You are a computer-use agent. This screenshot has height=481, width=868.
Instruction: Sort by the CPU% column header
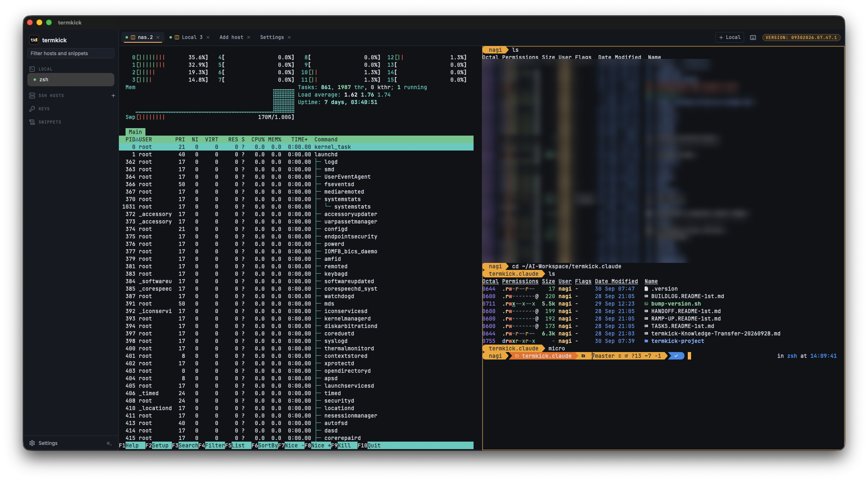pyautogui.click(x=258, y=139)
